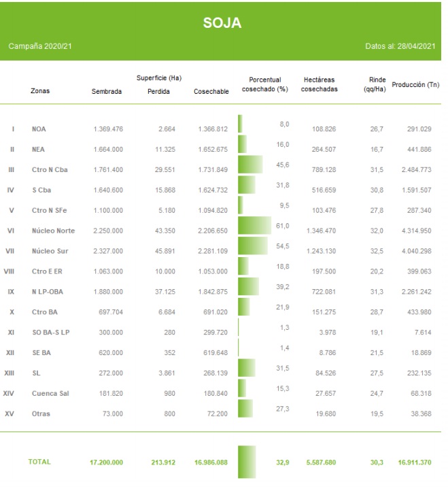448x487 pixels.
Task: Click the total production value 16.911.370
Action: pos(415,463)
